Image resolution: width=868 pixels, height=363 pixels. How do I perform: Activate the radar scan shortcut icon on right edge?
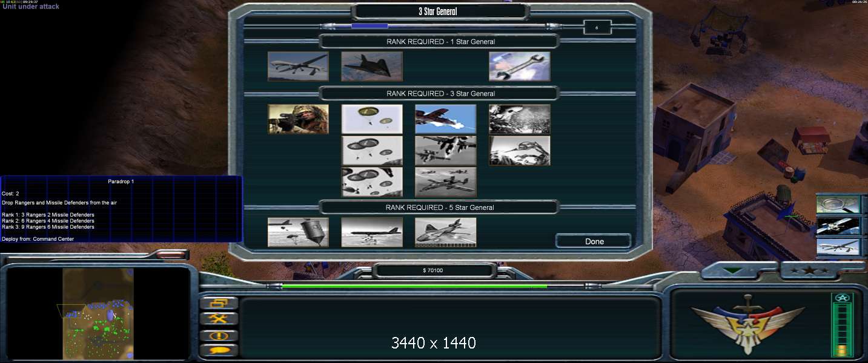pos(838,204)
